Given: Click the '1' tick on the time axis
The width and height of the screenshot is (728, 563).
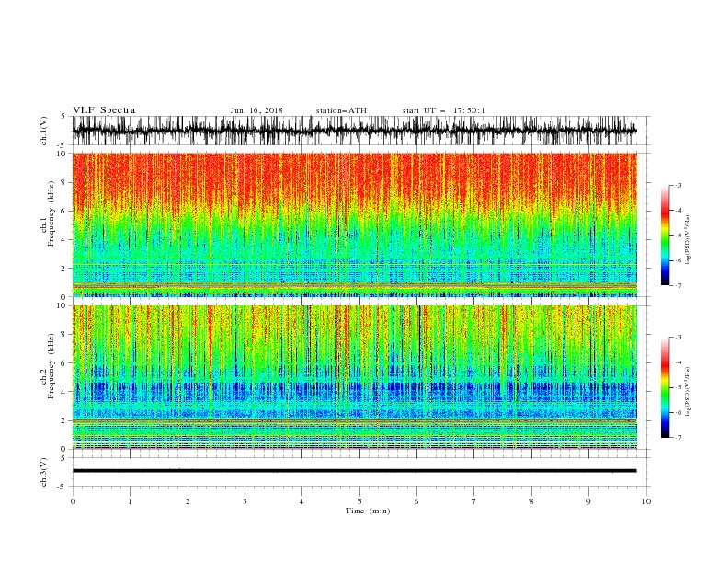Looking at the screenshot, I should (130, 501).
